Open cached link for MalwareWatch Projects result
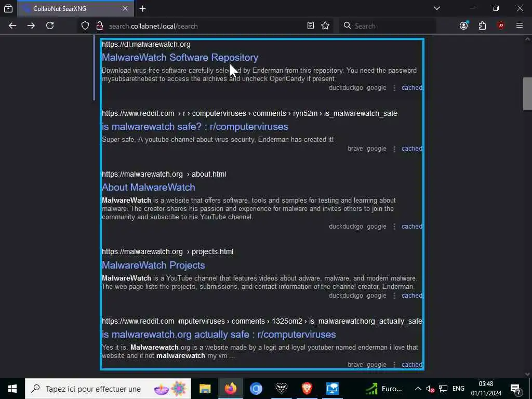The image size is (532, 399). point(412,296)
